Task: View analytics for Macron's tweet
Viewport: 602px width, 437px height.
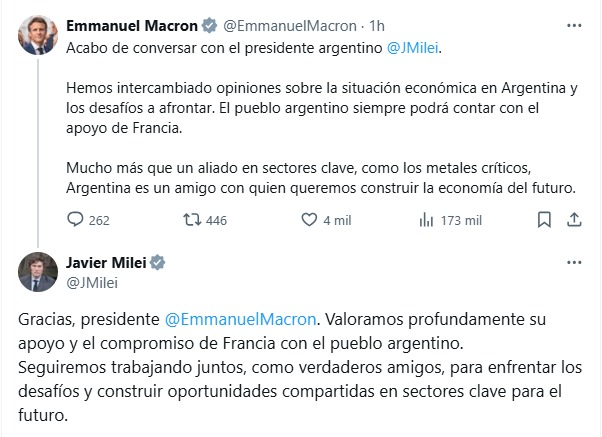Action: tap(425, 220)
